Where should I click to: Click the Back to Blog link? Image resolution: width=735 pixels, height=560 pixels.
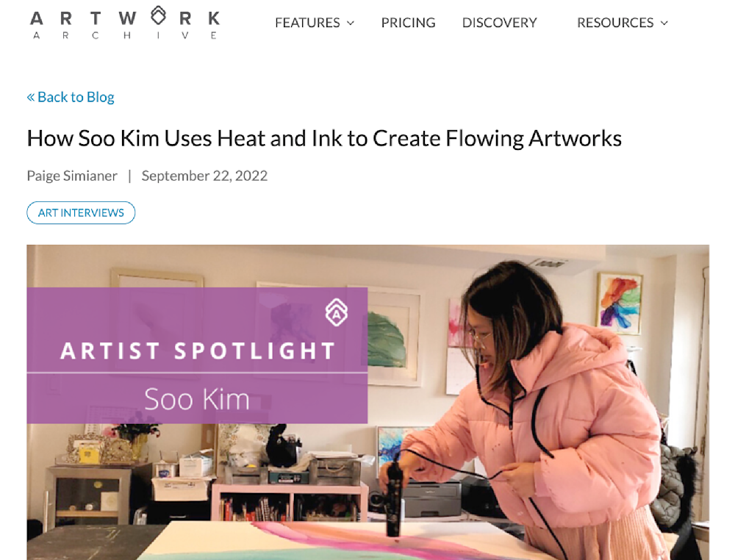71,97
